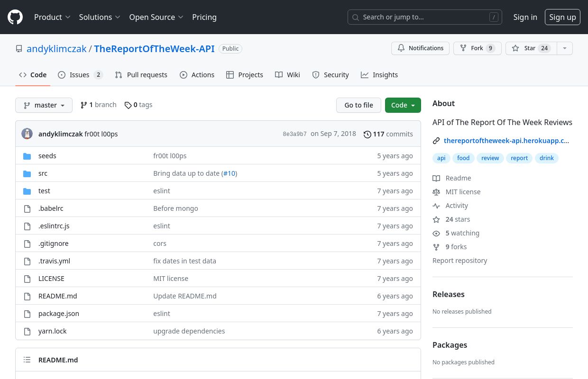588x379 pixels.
Task: Select the report topic tag
Action: (x=519, y=158)
